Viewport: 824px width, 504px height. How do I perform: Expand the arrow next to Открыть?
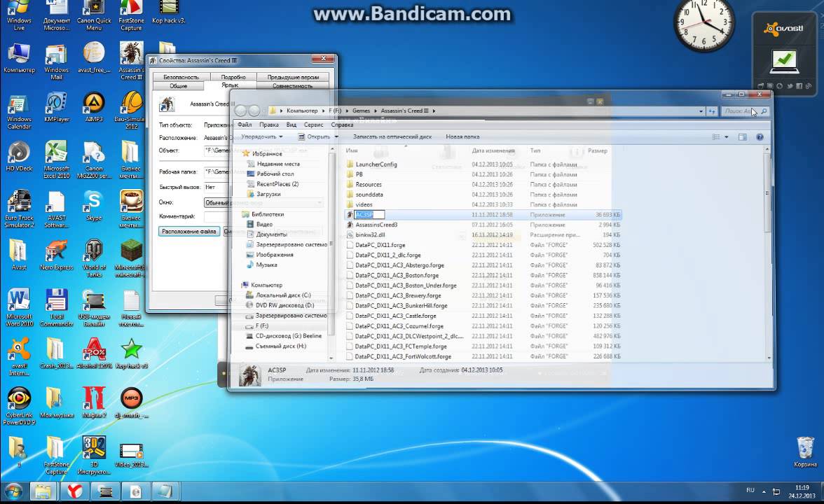click(336, 136)
